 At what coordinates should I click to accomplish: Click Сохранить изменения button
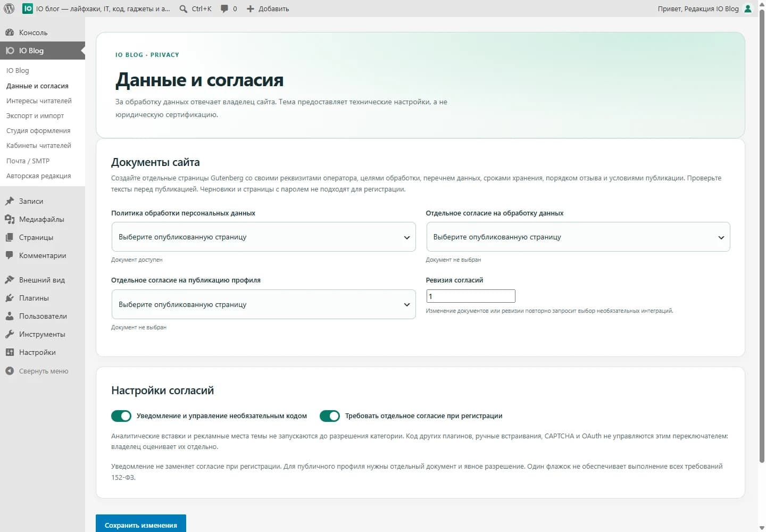[x=141, y=525]
